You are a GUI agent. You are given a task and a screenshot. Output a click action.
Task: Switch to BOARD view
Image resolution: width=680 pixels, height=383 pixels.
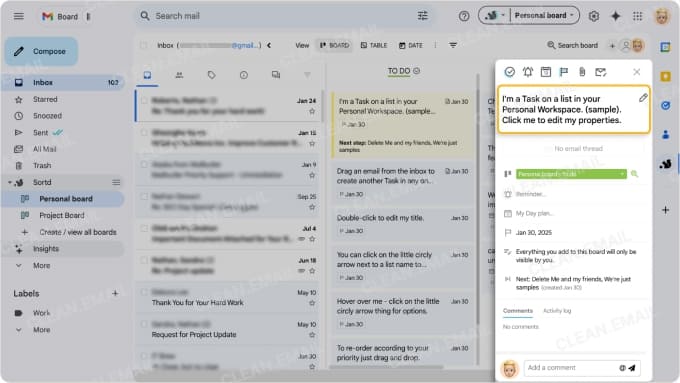[334, 45]
